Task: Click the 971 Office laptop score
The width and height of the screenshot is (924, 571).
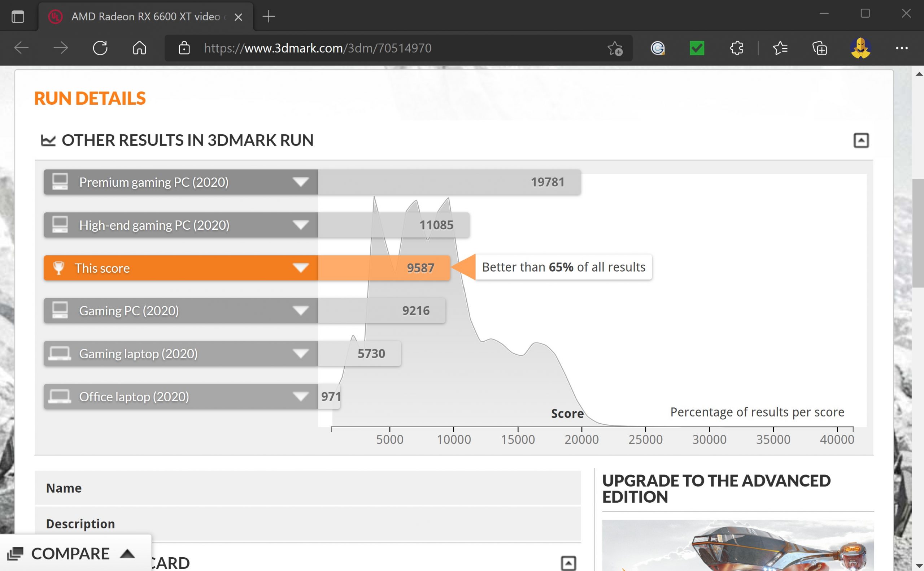Action: pos(331,397)
